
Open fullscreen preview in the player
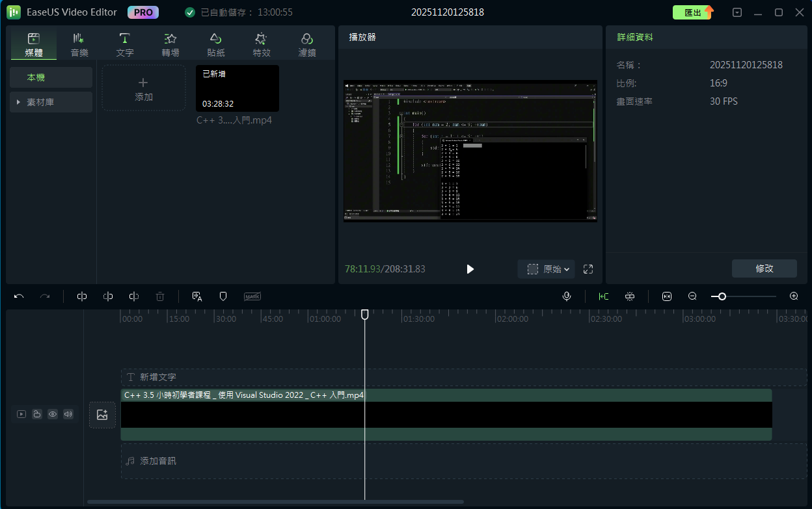pyautogui.click(x=588, y=269)
